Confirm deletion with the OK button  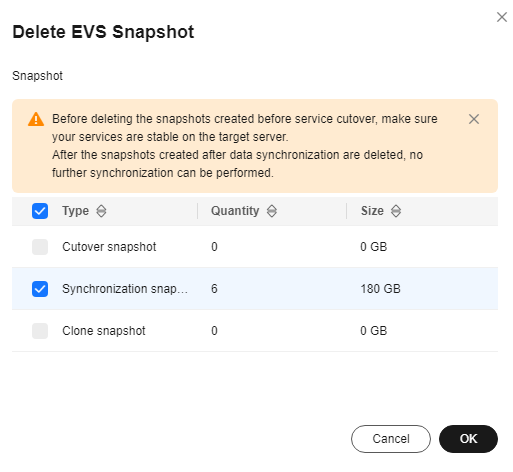[468, 439]
